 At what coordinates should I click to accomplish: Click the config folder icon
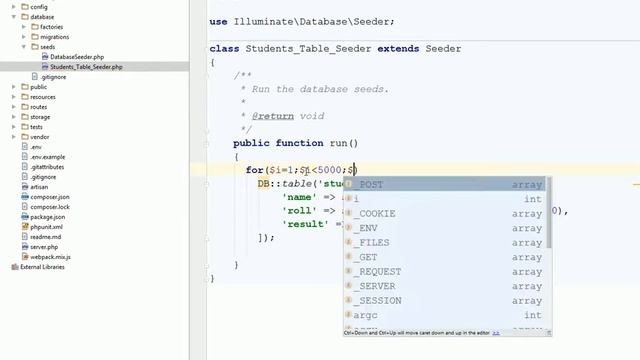click(x=25, y=7)
